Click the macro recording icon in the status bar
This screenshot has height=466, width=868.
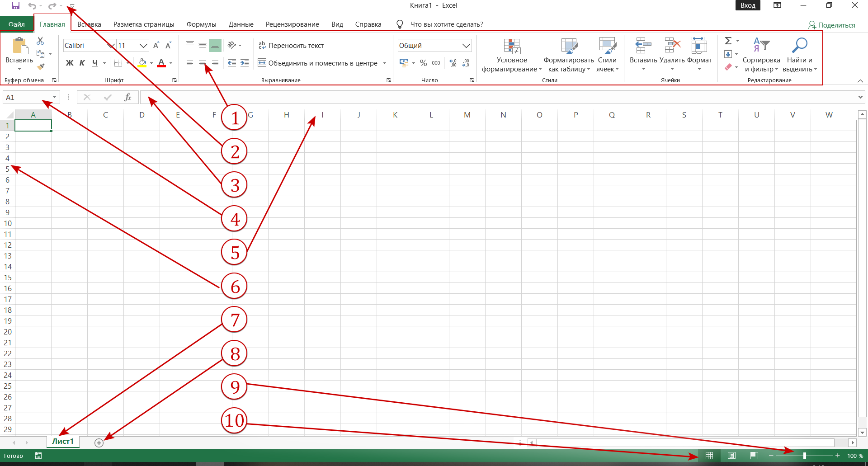coord(38,456)
